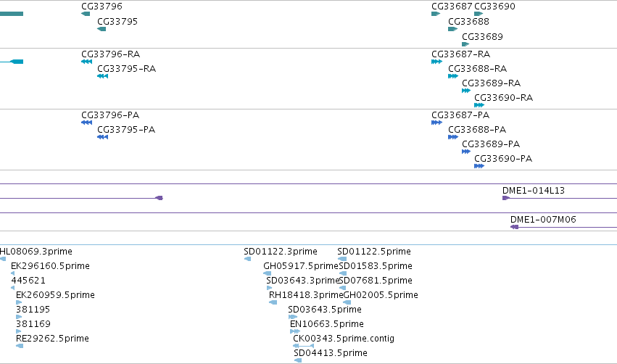Image resolution: width=617 pixels, height=364 pixels.
Task: Select the SD03643.5prime EST glyph
Action: coord(293,317)
